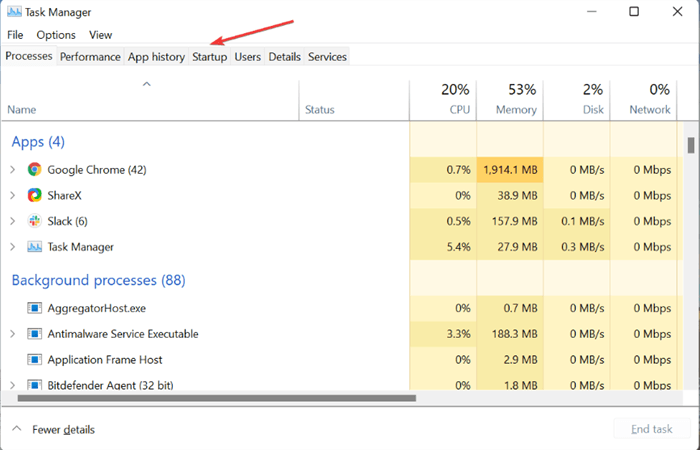Viewport: 700px width, 450px height.
Task: Switch to the Processes tab
Action: coord(29,56)
